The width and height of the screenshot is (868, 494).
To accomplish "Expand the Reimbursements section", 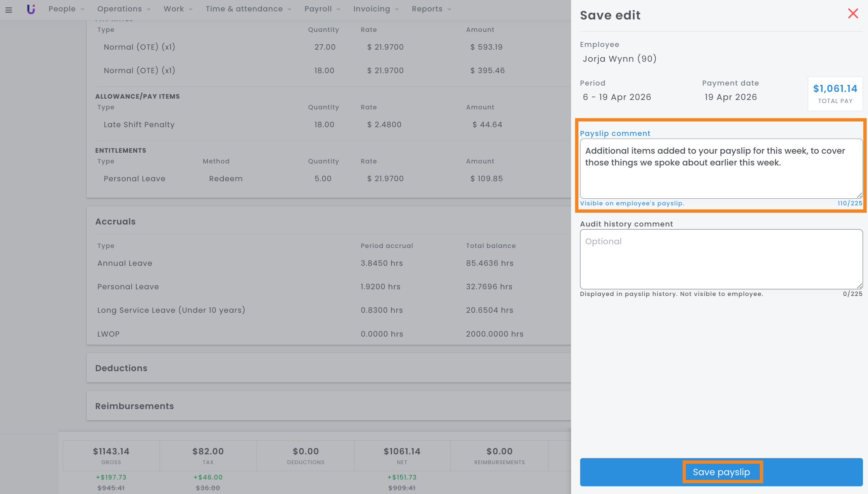I will [x=329, y=406].
